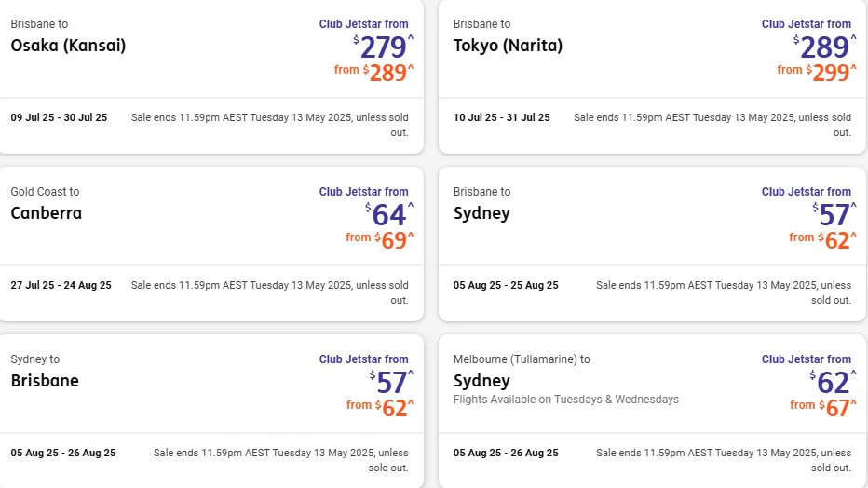Click the 05 Aug 25 - 25 Aug 25 dates
868x488 pixels.
[x=506, y=285]
